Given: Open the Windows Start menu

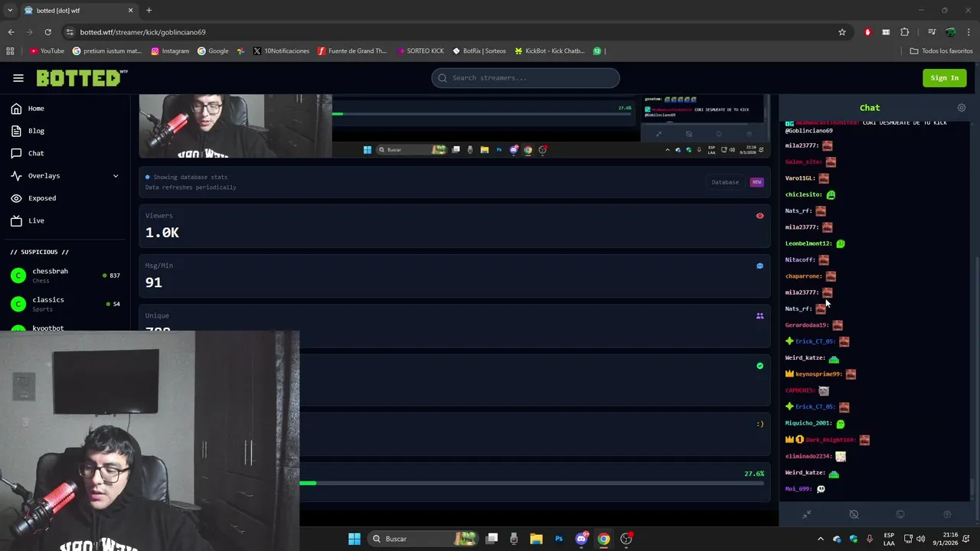Looking at the screenshot, I should pos(354,539).
